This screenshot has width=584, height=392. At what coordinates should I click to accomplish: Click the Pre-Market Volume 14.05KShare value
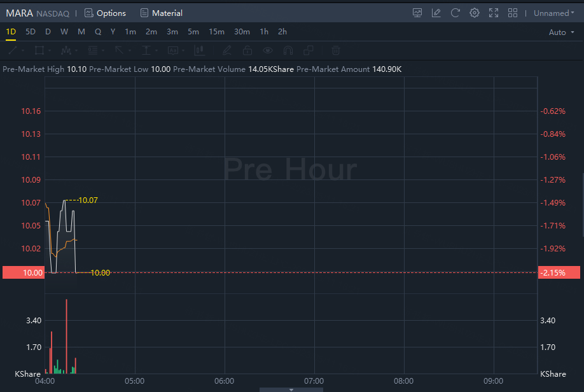(271, 69)
